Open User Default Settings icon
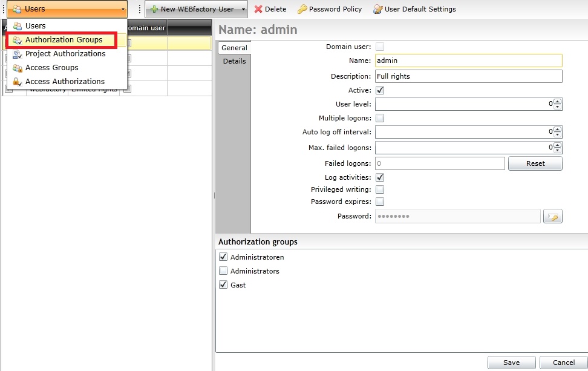588x371 pixels. point(378,9)
